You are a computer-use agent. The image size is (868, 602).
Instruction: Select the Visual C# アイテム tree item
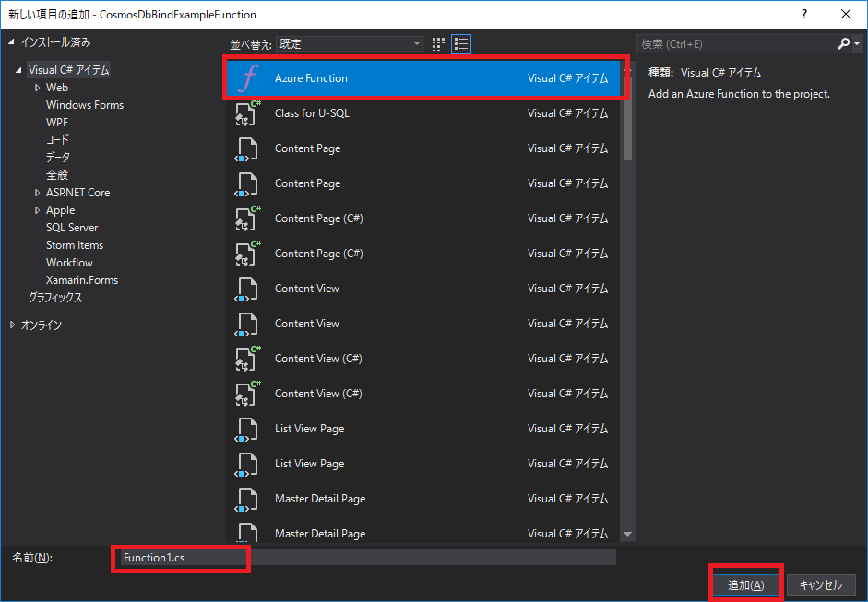68,70
